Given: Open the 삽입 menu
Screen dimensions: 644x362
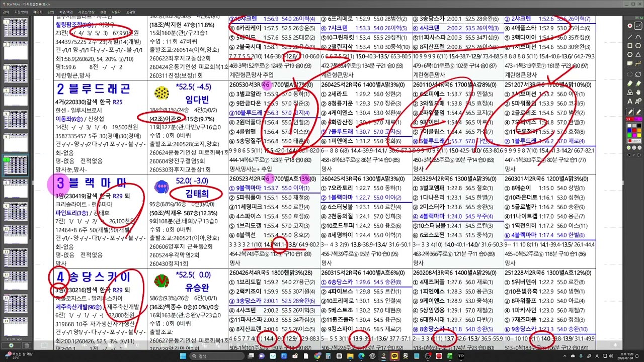Looking at the screenshot, I should click(51, 11).
